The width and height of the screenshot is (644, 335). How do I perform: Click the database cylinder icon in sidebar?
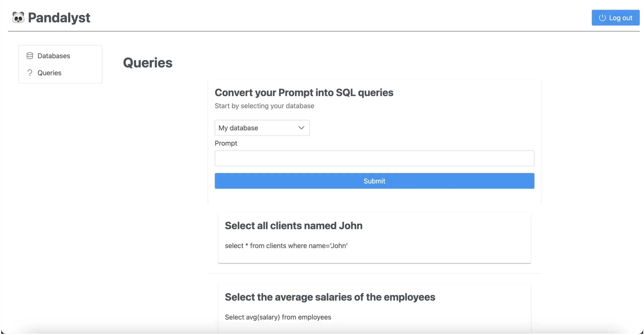tap(30, 56)
